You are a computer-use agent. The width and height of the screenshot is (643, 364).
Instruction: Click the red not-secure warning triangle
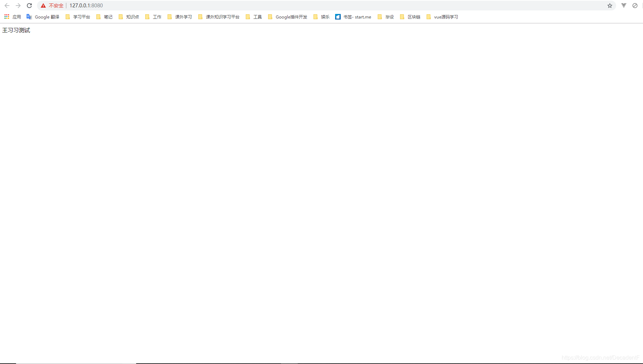tap(43, 6)
